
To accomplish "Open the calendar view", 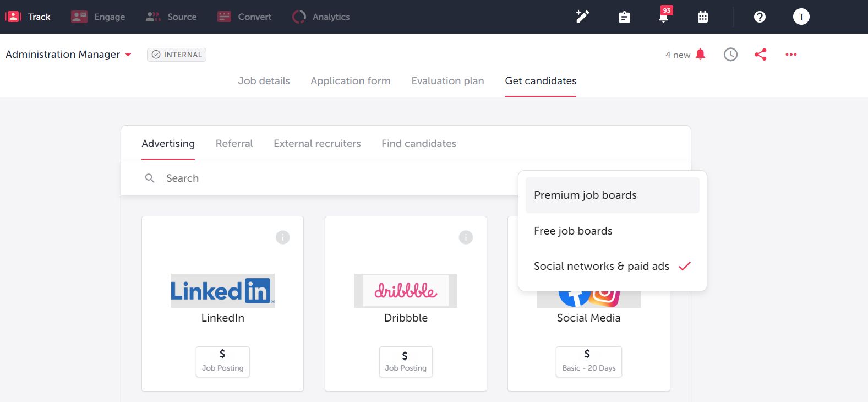I will 702,17.
